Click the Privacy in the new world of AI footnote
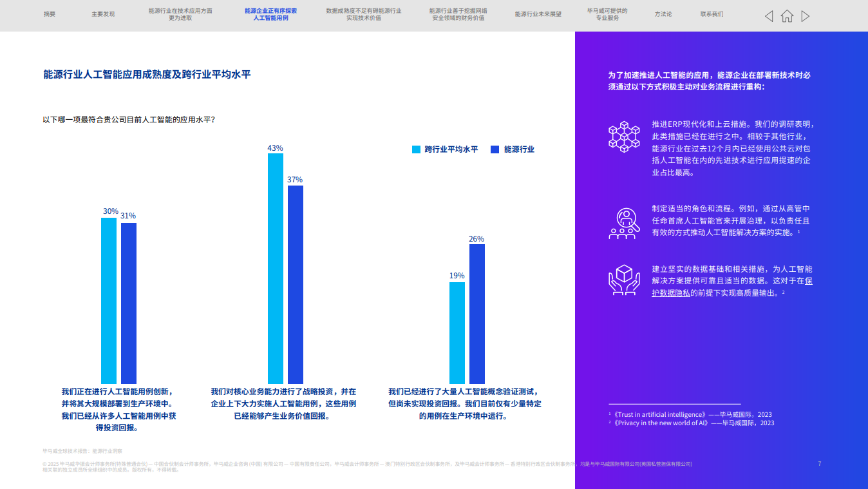Screen dimensions: 868x489 click(662, 423)
